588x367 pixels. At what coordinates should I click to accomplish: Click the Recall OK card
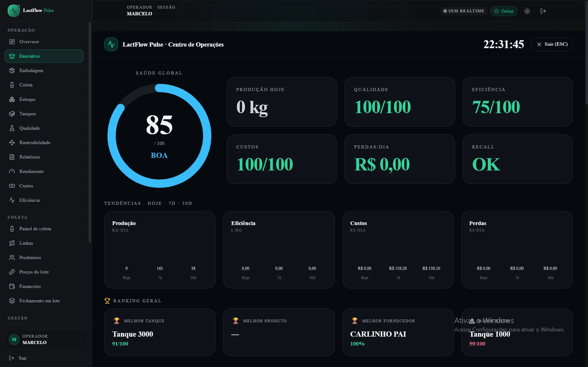click(517, 159)
